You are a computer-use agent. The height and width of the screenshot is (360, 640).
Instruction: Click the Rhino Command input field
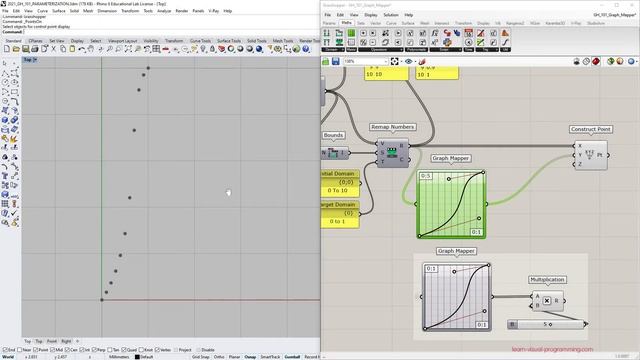171,32
